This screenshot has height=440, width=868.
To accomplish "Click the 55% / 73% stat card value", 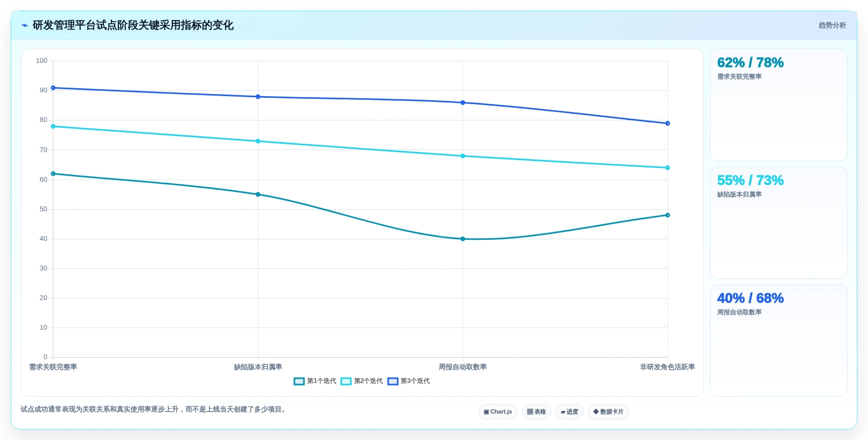I will 750,181.
